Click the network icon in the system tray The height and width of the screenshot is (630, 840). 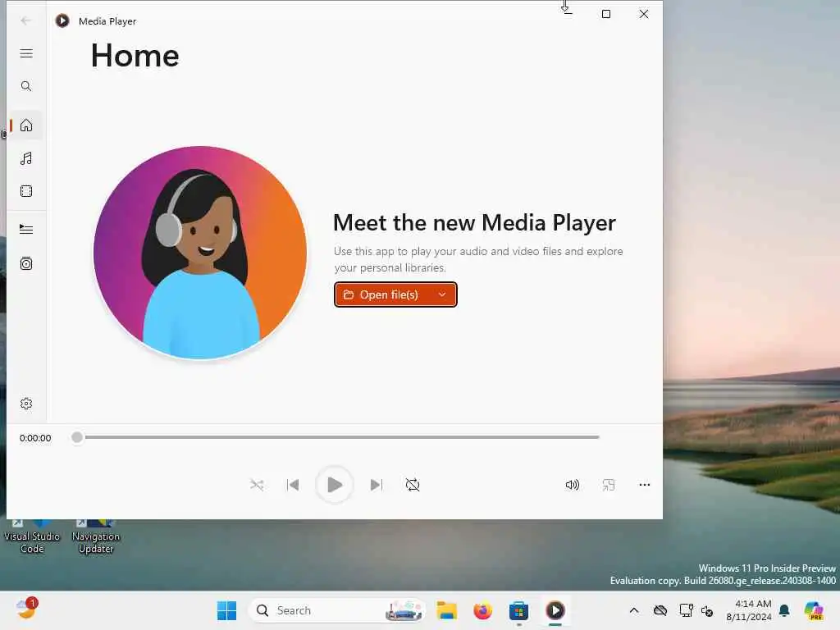tap(686, 610)
